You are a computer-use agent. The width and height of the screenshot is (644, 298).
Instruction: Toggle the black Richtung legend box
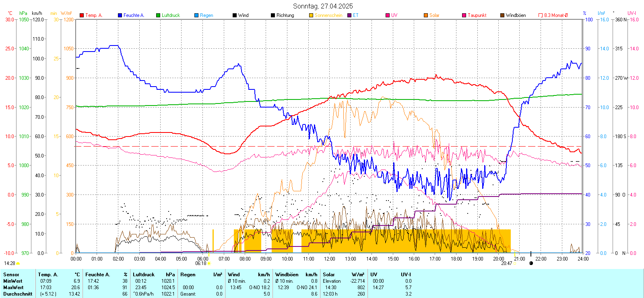[x=273, y=15]
